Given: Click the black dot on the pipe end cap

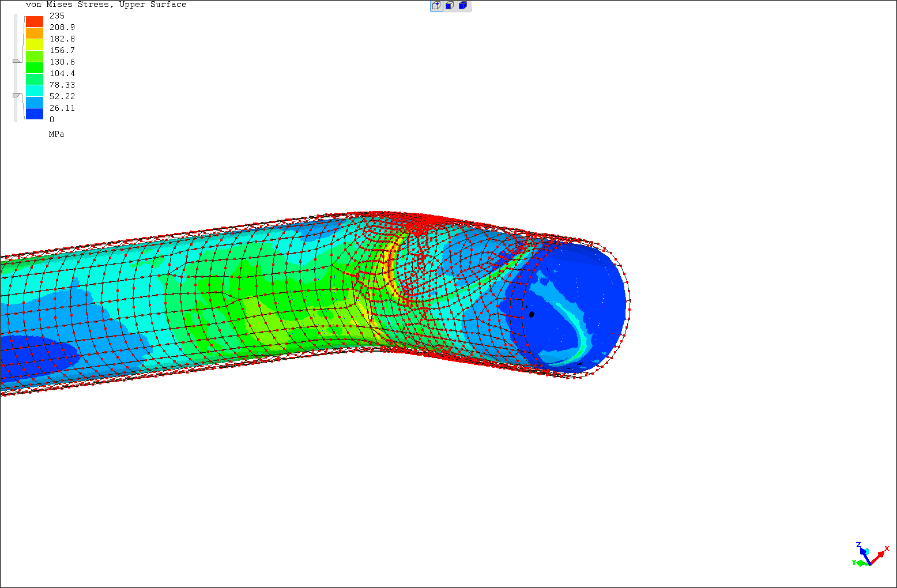Looking at the screenshot, I should pyautogui.click(x=532, y=314).
